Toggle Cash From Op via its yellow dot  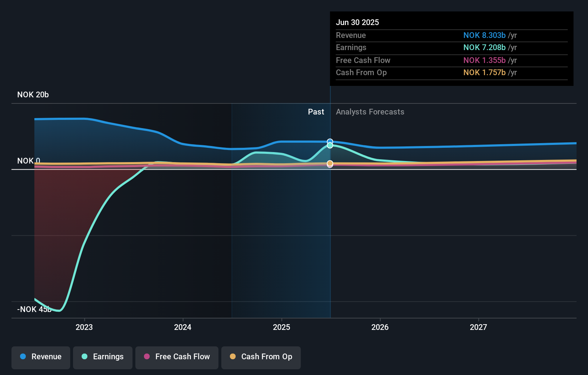(233, 357)
